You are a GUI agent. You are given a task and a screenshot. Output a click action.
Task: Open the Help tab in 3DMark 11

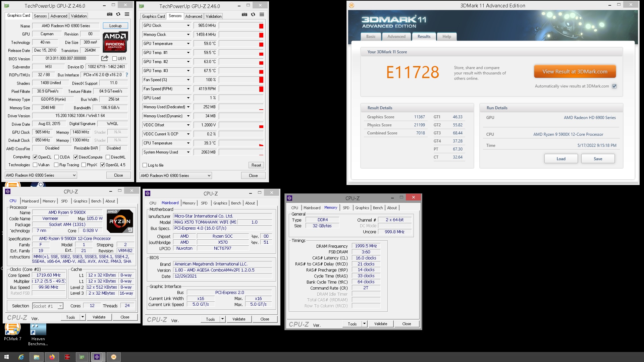click(x=446, y=37)
